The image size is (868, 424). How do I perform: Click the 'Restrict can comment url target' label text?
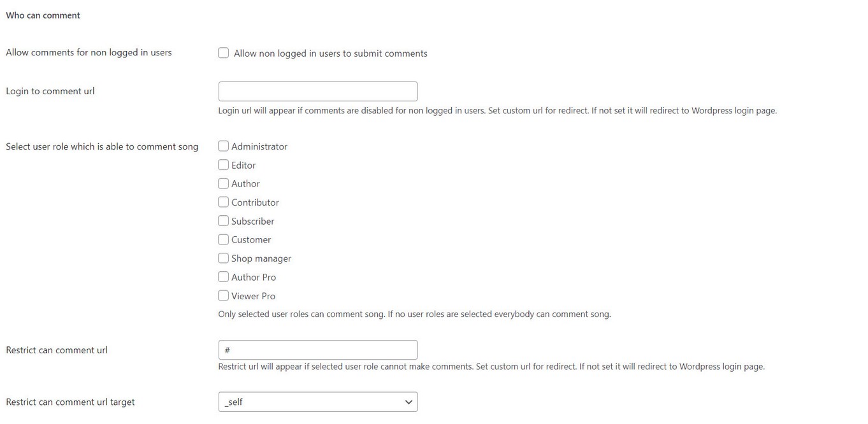[70, 402]
